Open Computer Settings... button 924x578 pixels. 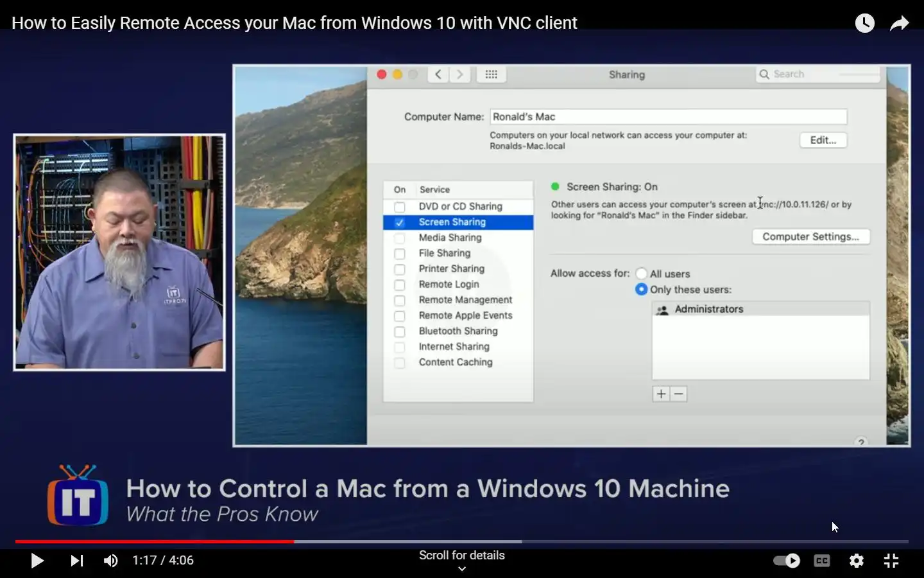(x=811, y=237)
